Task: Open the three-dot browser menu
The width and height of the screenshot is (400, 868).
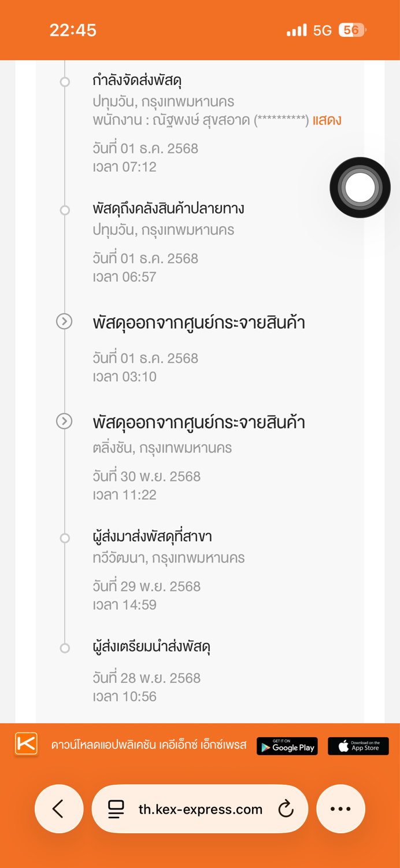Action: (340, 808)
